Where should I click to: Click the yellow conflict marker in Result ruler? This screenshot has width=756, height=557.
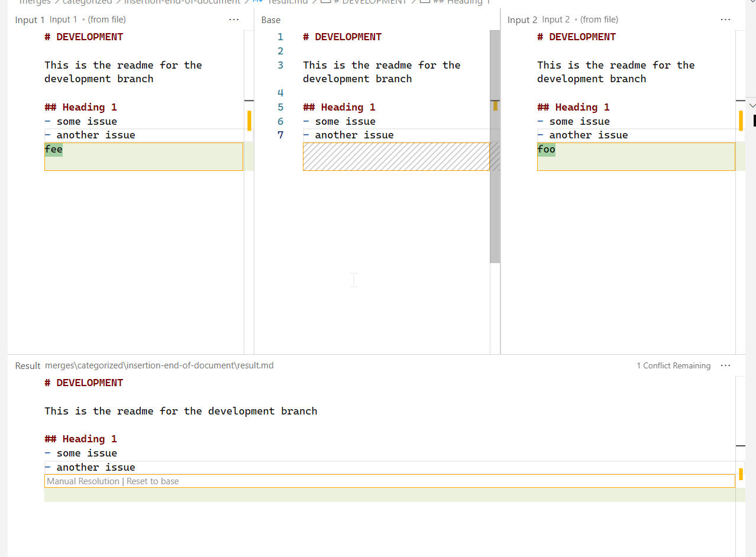pos(742,473)
